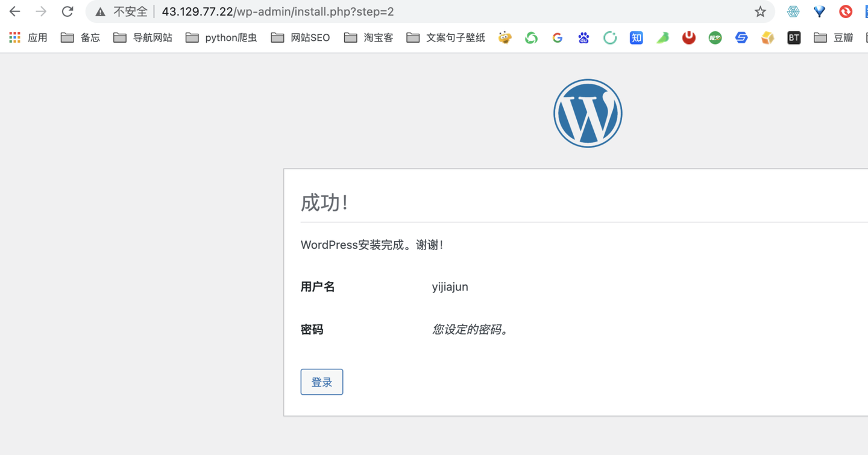Open the Google bookmark

[558, 37]
